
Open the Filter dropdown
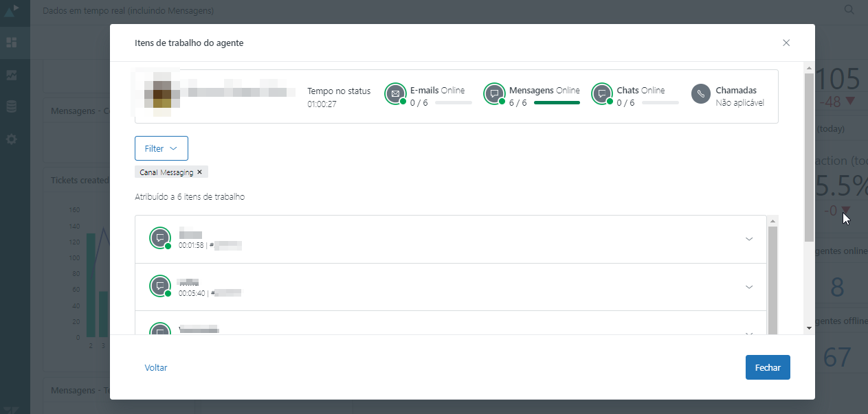162,148
